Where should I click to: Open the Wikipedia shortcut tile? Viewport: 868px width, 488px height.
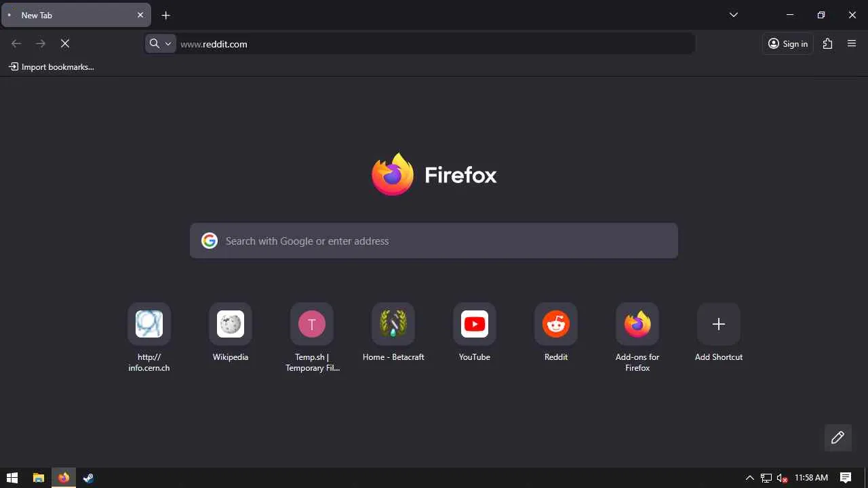(x=231, y=324)
